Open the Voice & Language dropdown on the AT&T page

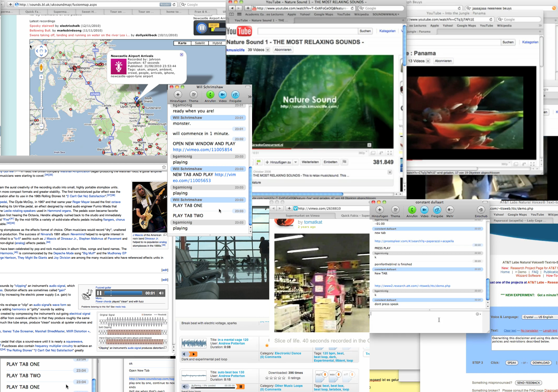(x=540, y=317)
